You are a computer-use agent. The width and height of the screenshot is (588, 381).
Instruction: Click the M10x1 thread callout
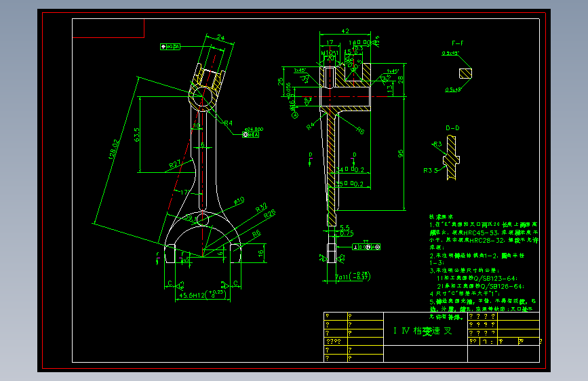[x=330, y=52]
